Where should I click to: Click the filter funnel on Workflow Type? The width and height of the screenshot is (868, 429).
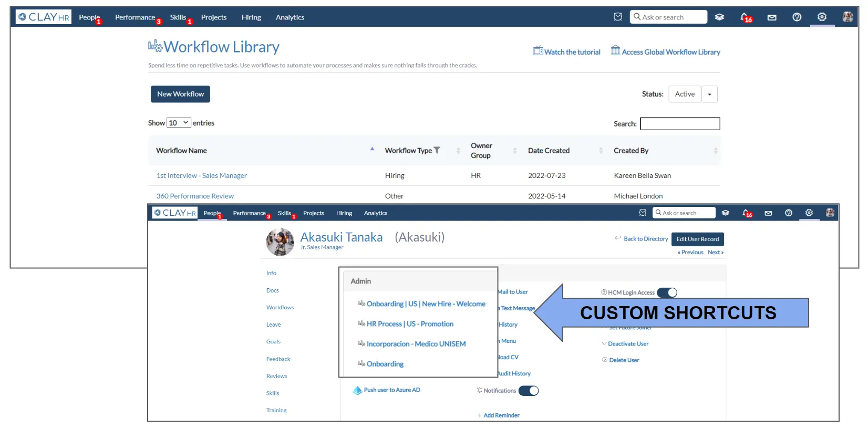[437, 150]
